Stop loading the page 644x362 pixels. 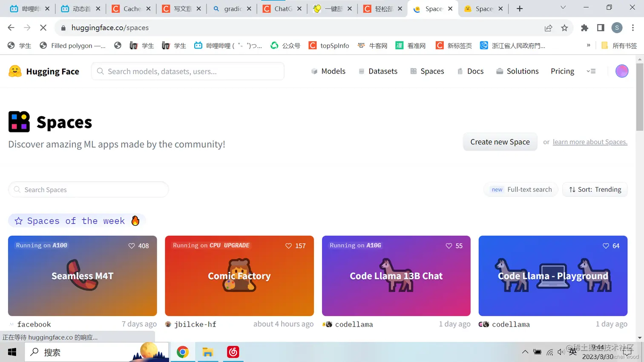(43, 28)
